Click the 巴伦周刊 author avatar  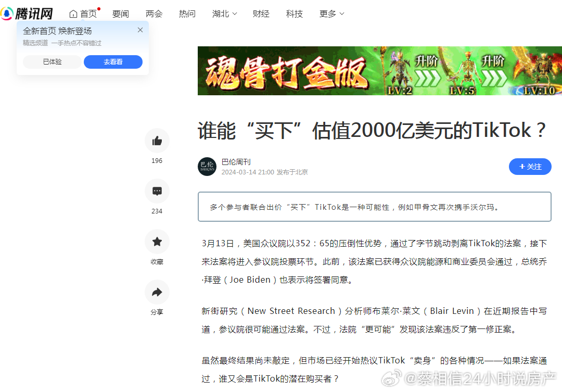tap(207, 167)
